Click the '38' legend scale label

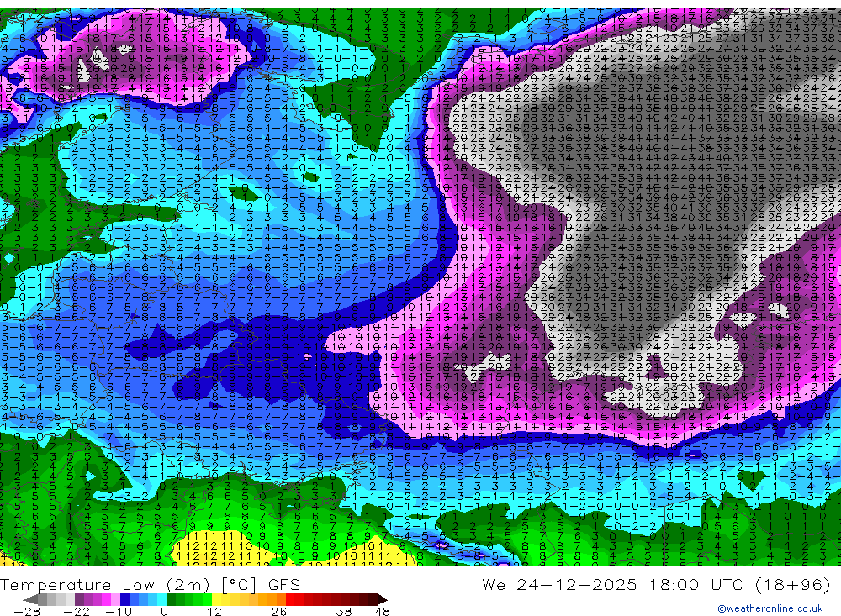tap(344, 612)
